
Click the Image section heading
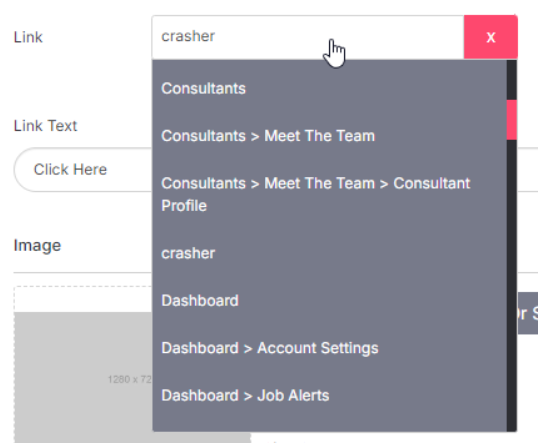(x=37, y=245)
